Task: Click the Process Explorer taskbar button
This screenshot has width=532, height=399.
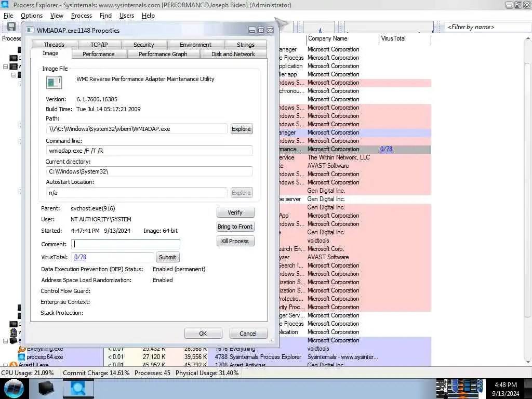Action: [78, 389]
